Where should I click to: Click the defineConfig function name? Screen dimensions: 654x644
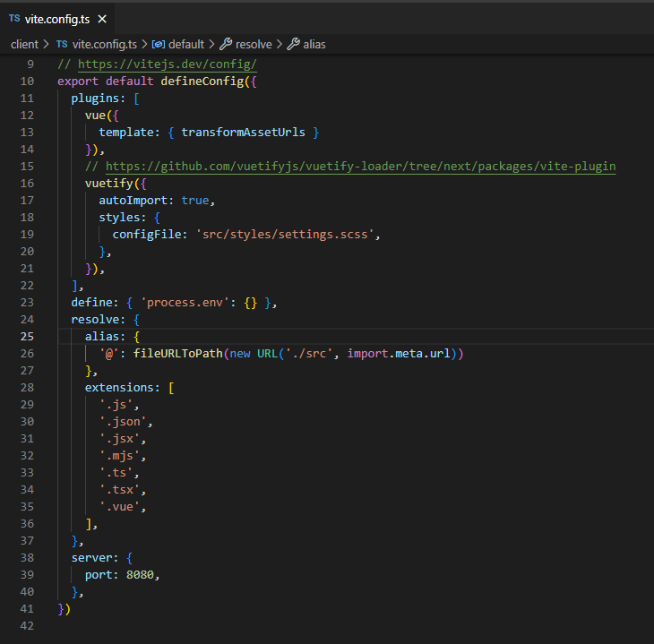pyautogui.click(x=202, y=82)
